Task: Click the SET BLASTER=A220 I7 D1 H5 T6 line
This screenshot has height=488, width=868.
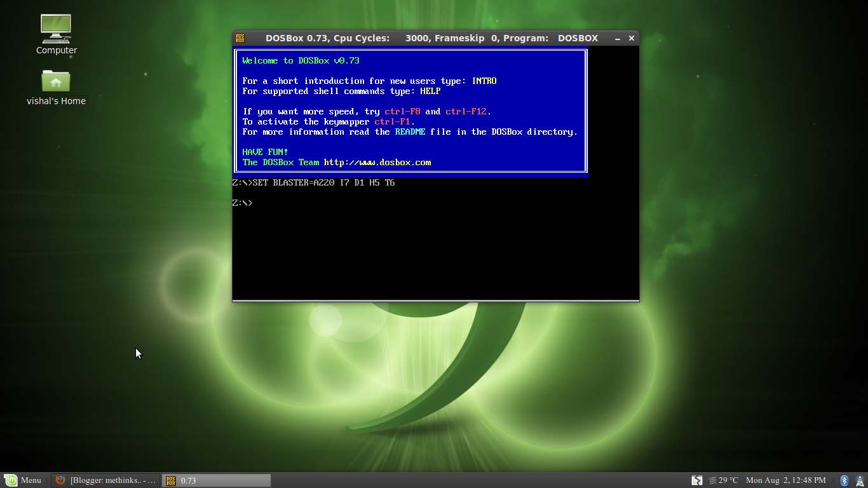Action: [314, 183]
